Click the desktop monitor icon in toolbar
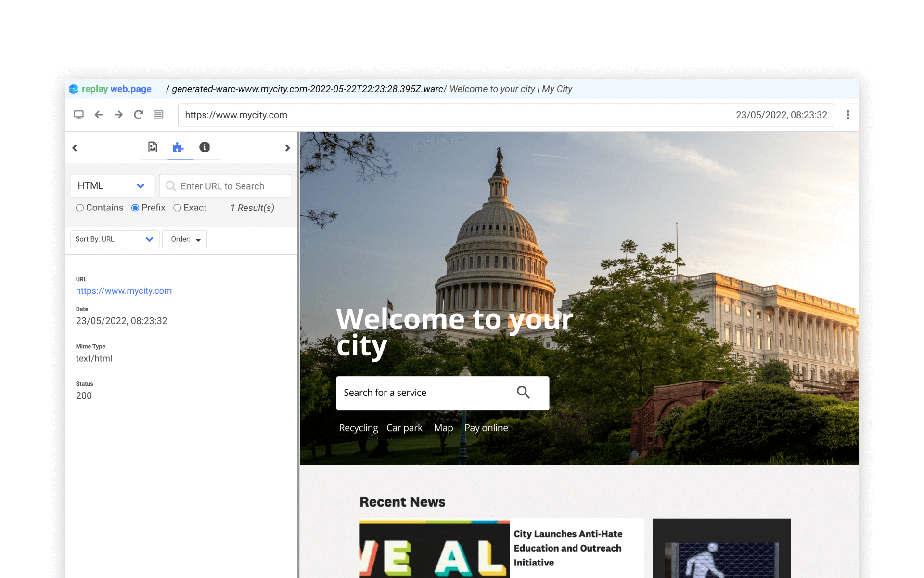 (79, 115)
